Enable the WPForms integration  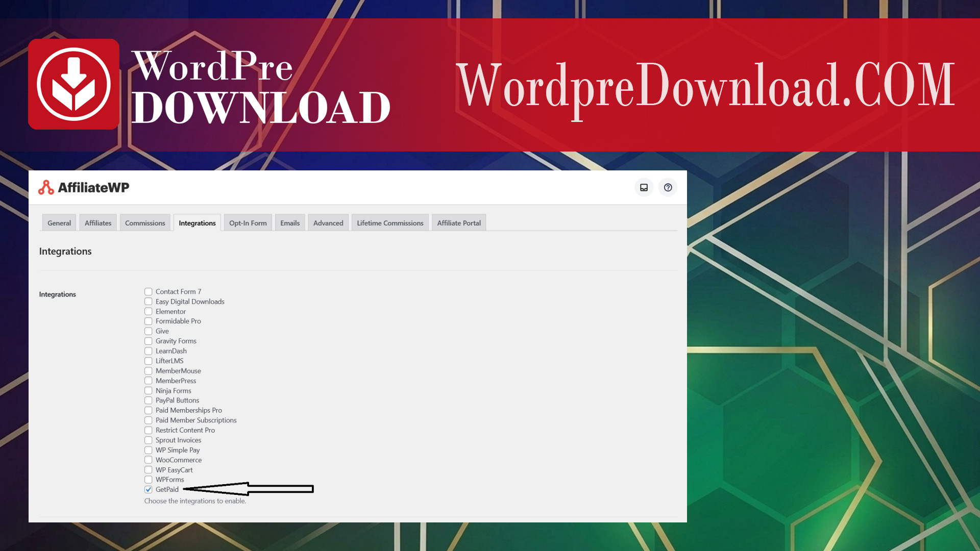(x=148, y=480)
